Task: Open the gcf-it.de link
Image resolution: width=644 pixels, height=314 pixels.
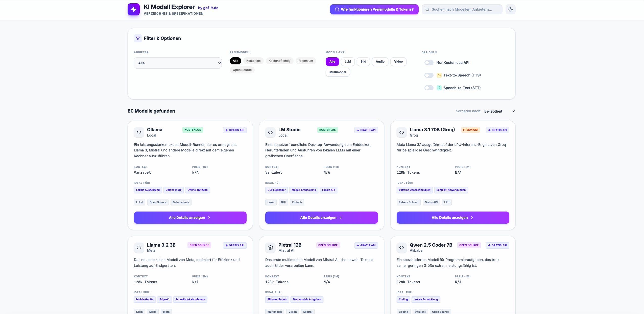Action: tap(208, 8)
